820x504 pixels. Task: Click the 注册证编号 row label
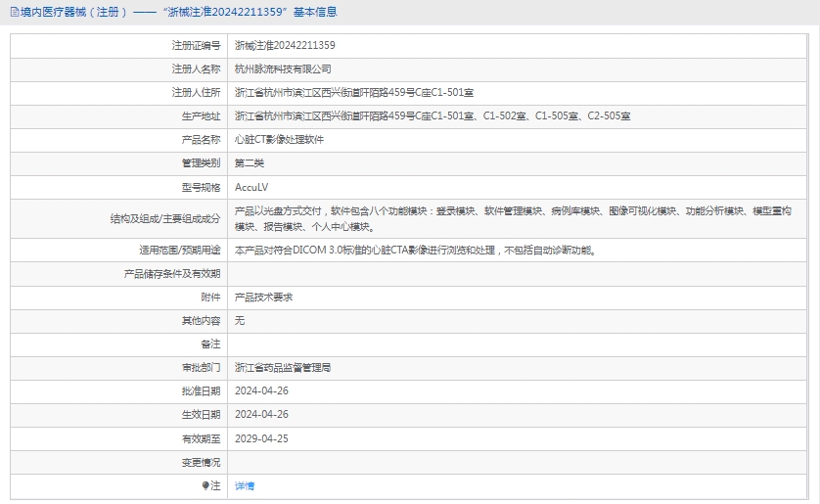[x=196, y=45]
